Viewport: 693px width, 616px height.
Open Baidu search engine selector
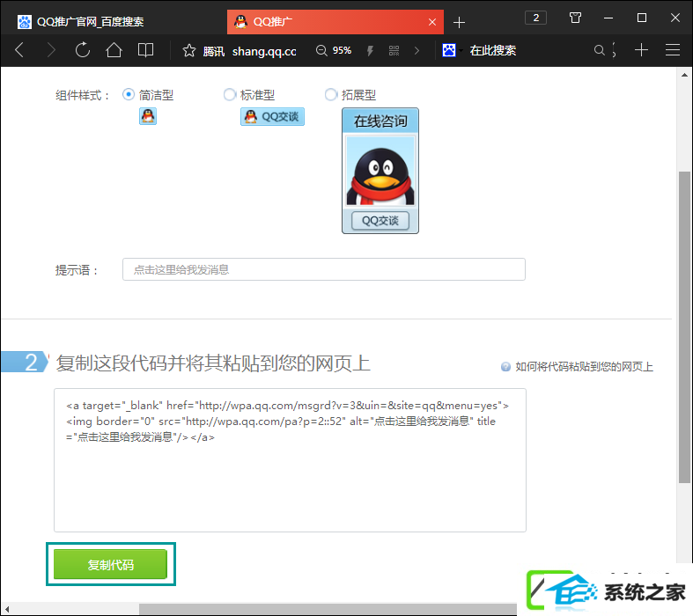pyautogui.click(x=452, y=50)
